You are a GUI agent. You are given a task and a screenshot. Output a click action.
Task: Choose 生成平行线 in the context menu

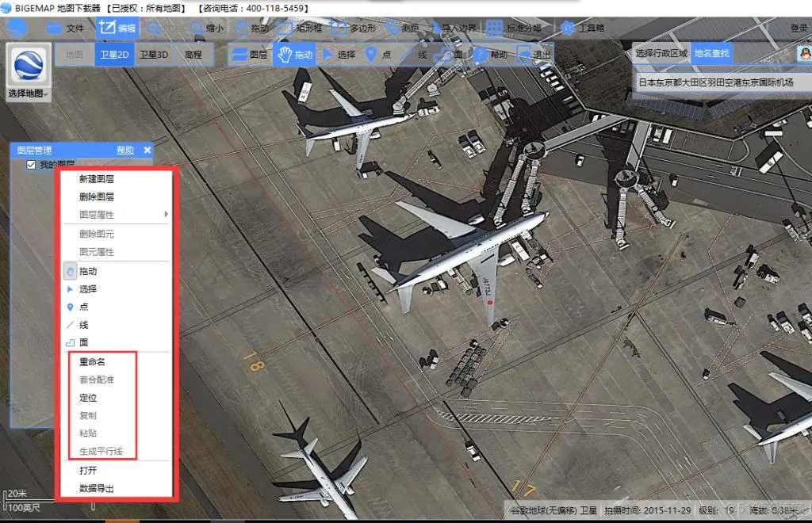tap(117, 451)
